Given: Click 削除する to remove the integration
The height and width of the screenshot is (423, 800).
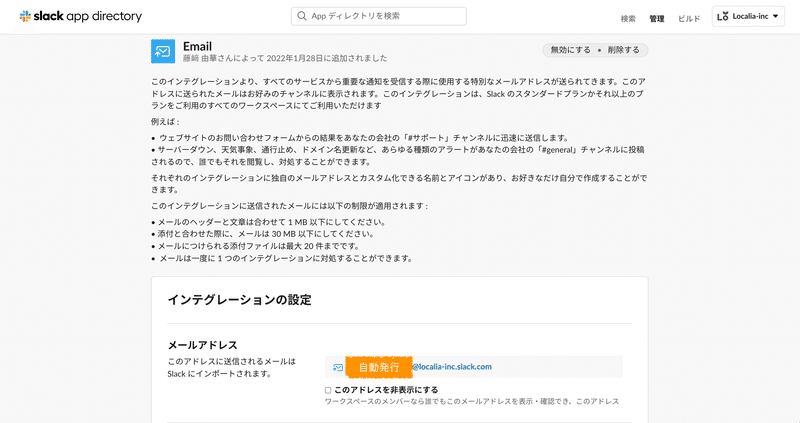Looking at the screenshot, I should point(623,50).
